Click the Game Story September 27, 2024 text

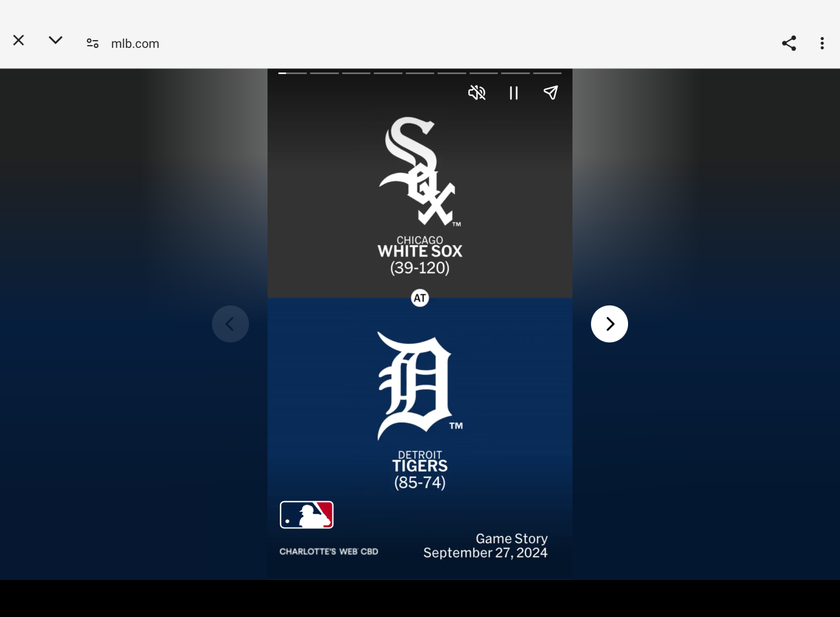tap(486, 546)
